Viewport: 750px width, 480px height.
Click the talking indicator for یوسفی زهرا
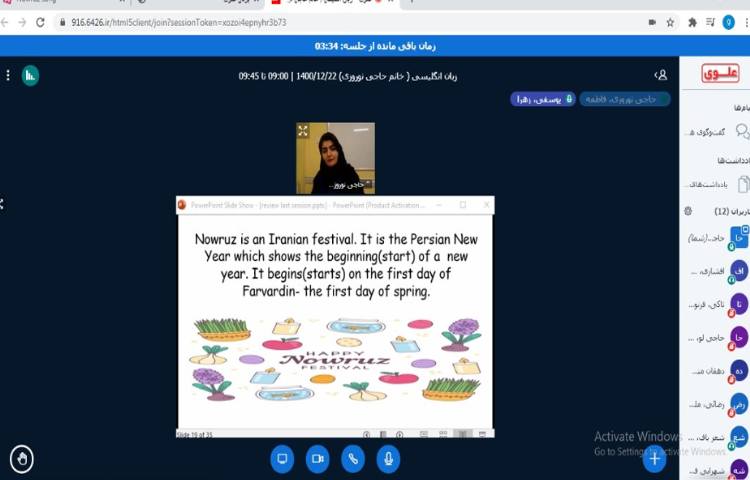tap(543, 99)
